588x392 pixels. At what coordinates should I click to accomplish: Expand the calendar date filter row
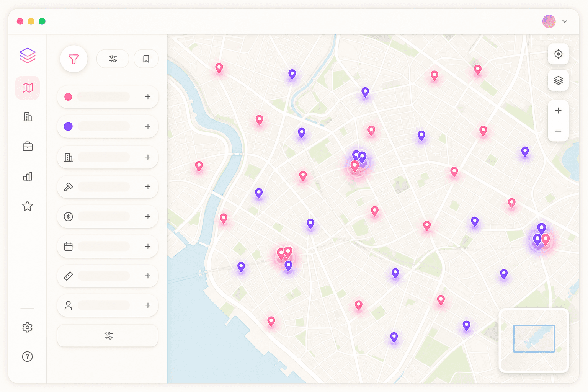click(148, 246)
